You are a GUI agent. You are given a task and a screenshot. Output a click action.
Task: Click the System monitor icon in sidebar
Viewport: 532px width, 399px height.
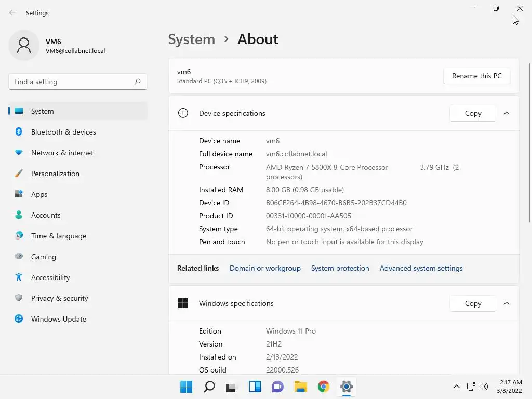pyautogui.click(x=19, y=111)
